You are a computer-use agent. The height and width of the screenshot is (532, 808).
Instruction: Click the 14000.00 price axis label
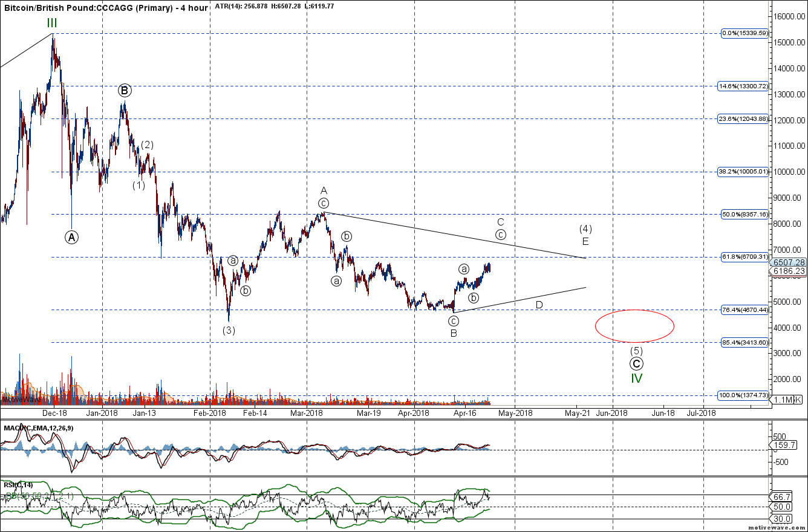click(x=789, y=68)
